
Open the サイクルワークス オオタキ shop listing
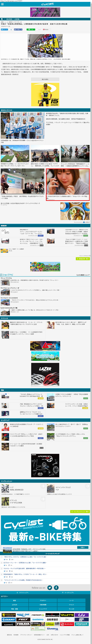(9, 298)
